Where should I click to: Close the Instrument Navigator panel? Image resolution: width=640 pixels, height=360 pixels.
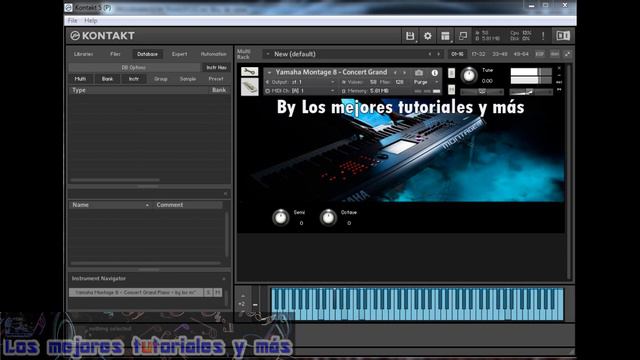(224, 279)
